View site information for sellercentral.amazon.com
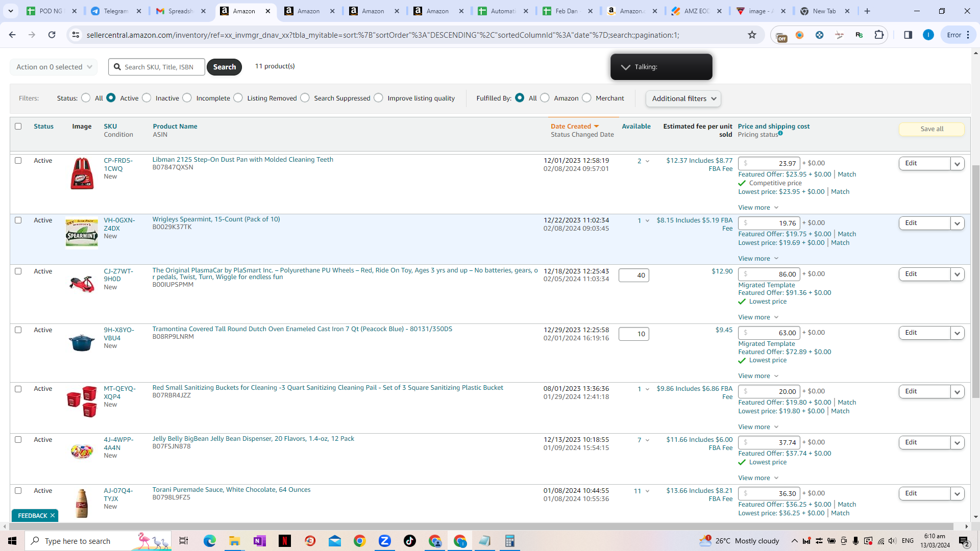This screenshot has width=980, height=551. tap(76, 35)
